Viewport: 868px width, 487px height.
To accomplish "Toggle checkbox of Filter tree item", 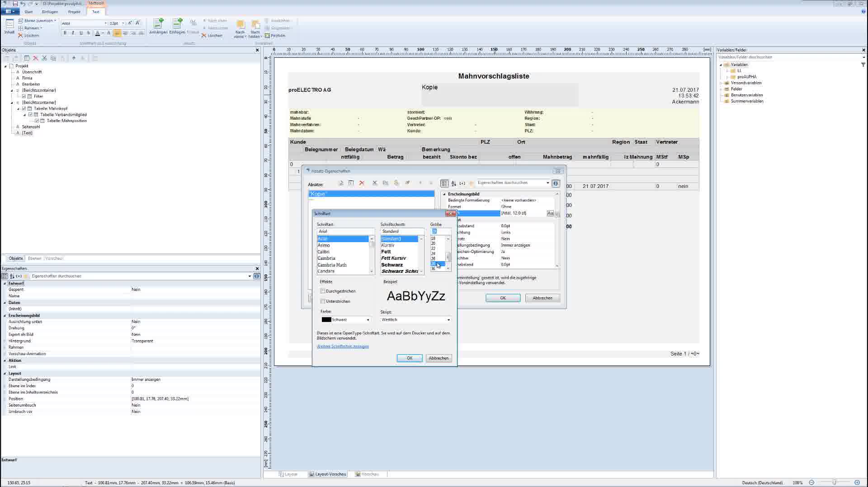I will [24, 96].
